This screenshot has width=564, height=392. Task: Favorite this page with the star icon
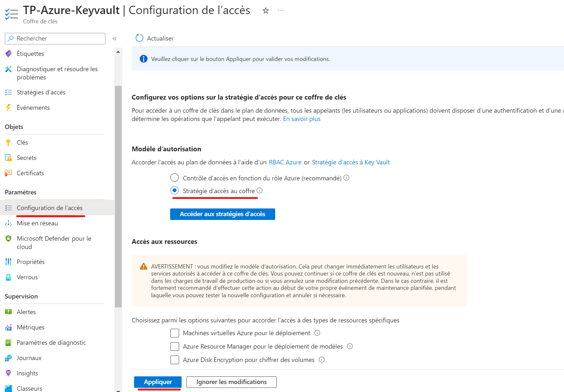coord(266,11)
